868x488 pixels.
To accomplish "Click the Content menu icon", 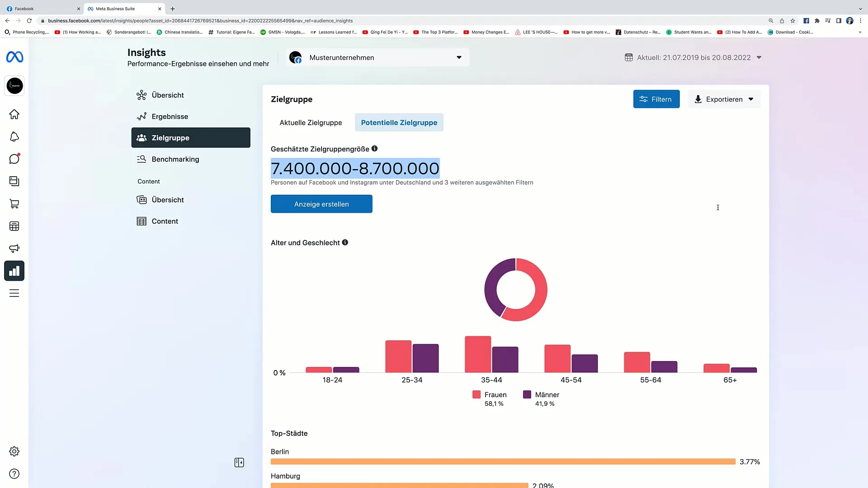I will click(x=142, y=221).
